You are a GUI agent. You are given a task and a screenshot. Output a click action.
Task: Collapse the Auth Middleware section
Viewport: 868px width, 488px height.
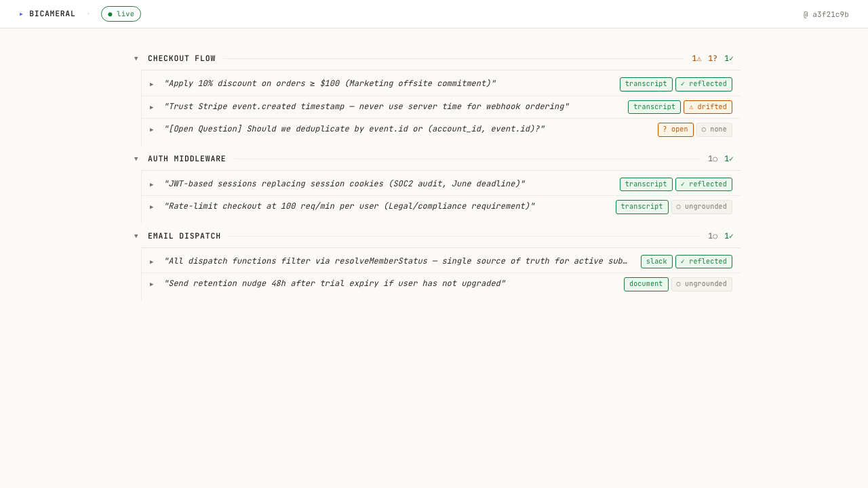pos(136,159)
